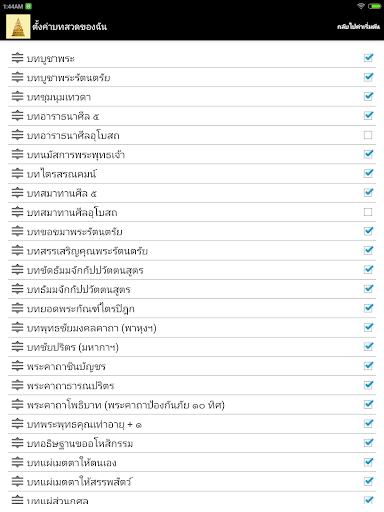Enable the บทอาราธนาศีลอุโบสถ checkbox

pos(368,135)
